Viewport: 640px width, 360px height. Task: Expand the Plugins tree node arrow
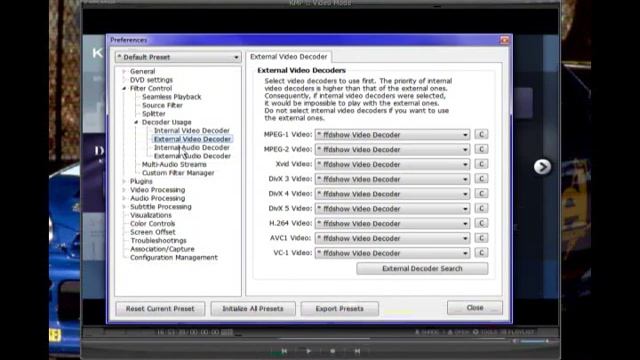click(x=124, y=181)
